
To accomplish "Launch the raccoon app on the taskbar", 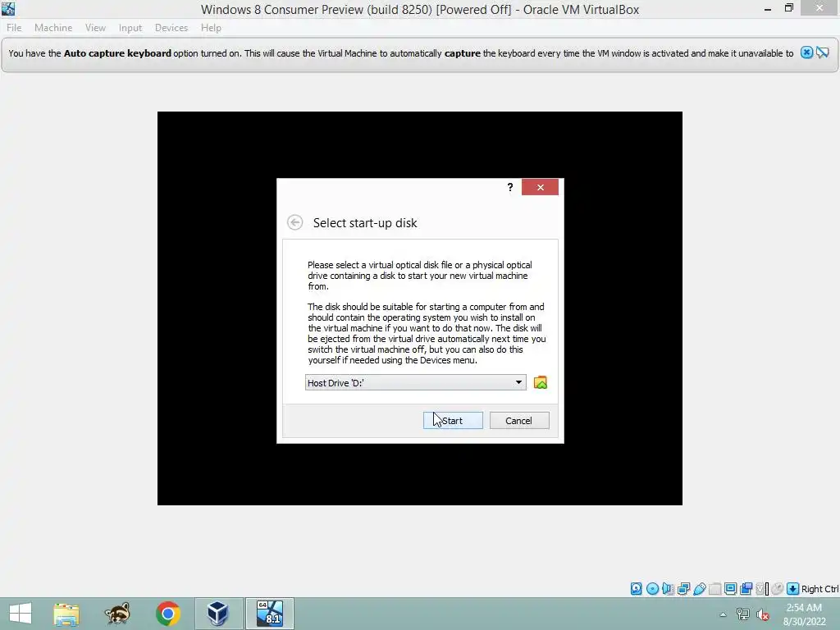I will [117, 614].
